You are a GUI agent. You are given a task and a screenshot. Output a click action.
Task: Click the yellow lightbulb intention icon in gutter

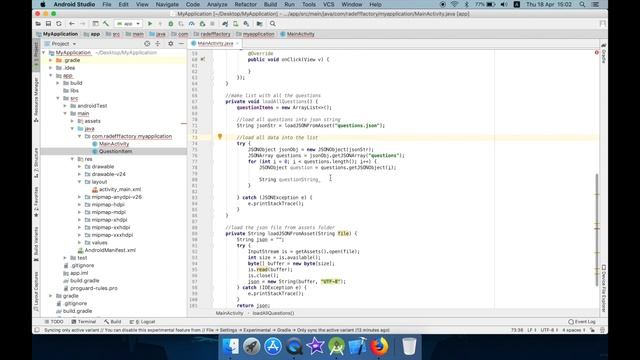coord(220,137)
